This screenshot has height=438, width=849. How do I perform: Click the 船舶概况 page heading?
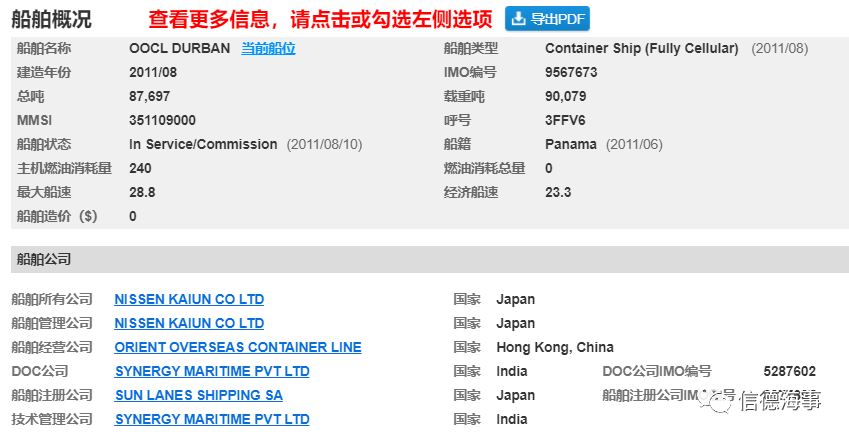pyautogui.click(x=52, y=19)
